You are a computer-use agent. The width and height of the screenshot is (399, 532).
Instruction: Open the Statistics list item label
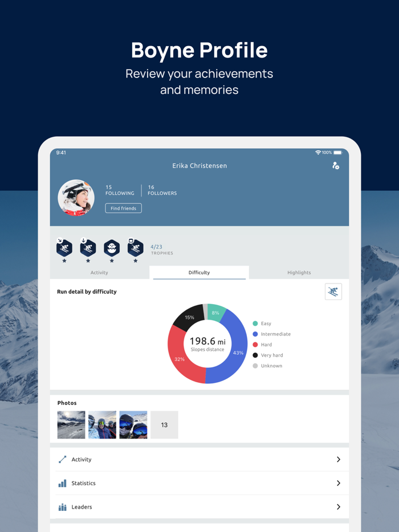(x=84, y=483)
